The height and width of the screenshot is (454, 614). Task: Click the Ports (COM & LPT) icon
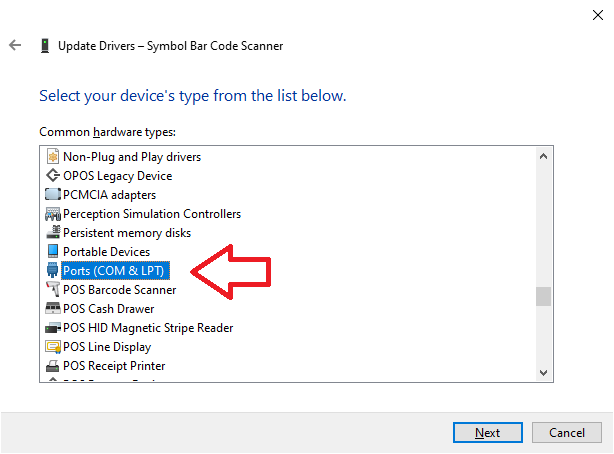tap(52, 270)
